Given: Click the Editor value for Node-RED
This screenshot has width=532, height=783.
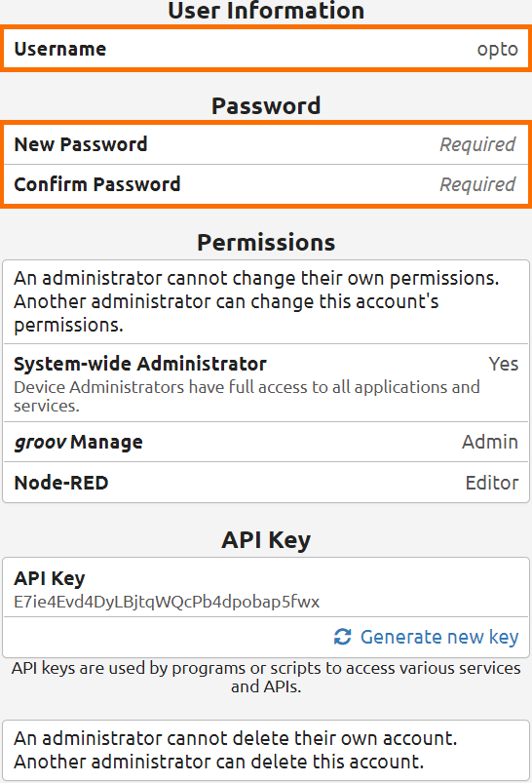Looking at the screenshot, I should coord(492,483).
